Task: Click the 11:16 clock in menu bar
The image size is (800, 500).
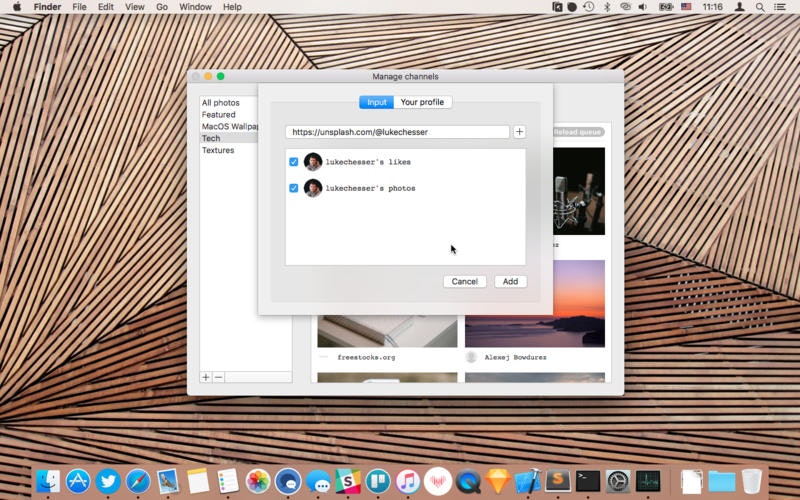Action: [x=712, y=7]
